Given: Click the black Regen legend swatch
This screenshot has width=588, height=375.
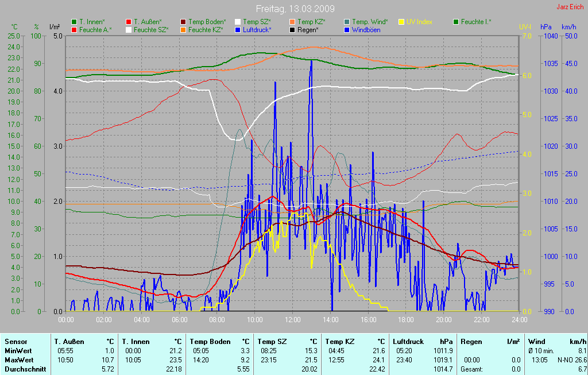Looking at the screenshot, I should pyautogui.click(x=292, y=30).
